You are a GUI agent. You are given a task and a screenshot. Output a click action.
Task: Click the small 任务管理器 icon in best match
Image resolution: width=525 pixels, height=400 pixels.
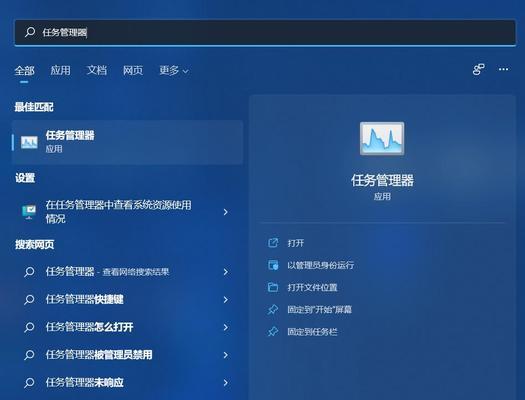point(29,142)
